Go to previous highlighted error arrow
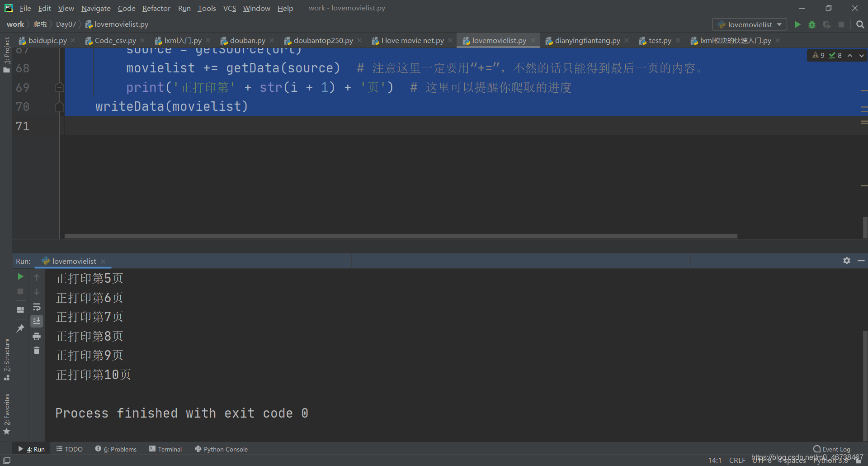 [850, 55]
